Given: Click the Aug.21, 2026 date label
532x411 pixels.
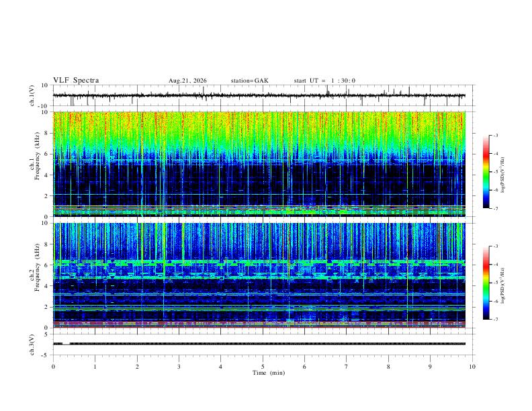Looking at the screenshot, I should [x=187, y=81].
